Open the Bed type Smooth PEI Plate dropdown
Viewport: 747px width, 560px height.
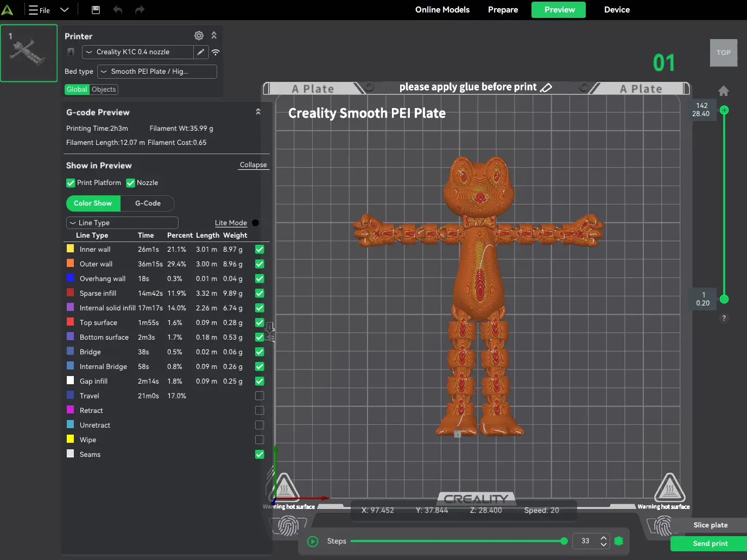[157, 72]
